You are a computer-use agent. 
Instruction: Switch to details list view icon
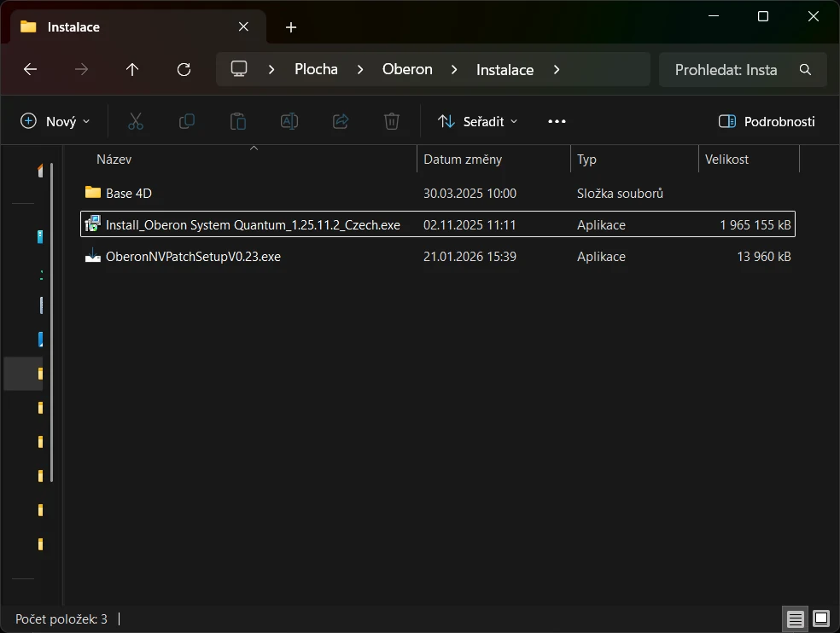coord(795,619)
